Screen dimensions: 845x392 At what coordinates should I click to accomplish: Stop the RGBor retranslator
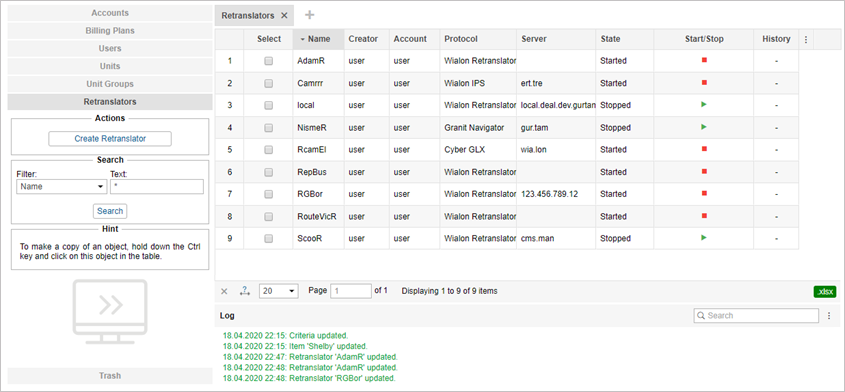click(704, 194)
